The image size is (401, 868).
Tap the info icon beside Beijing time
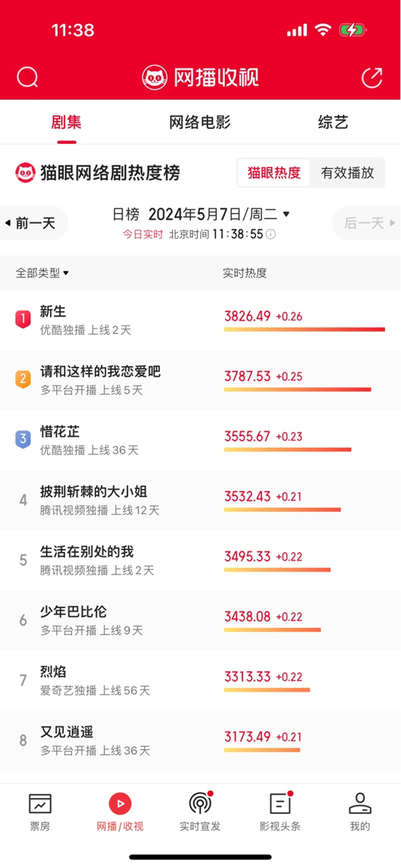tap(270, 235)
